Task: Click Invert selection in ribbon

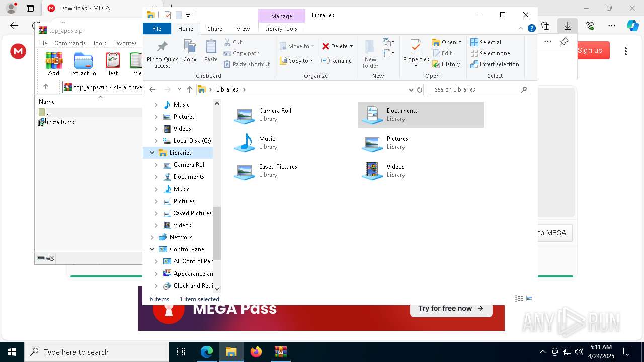Action: coord(495,64)
